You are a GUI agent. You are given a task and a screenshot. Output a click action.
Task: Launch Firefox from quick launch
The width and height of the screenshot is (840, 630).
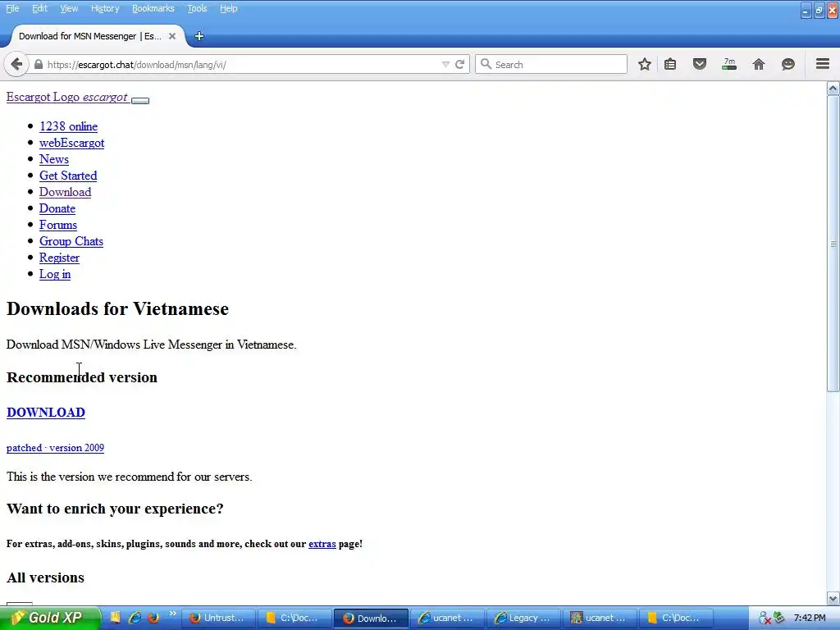153,618
